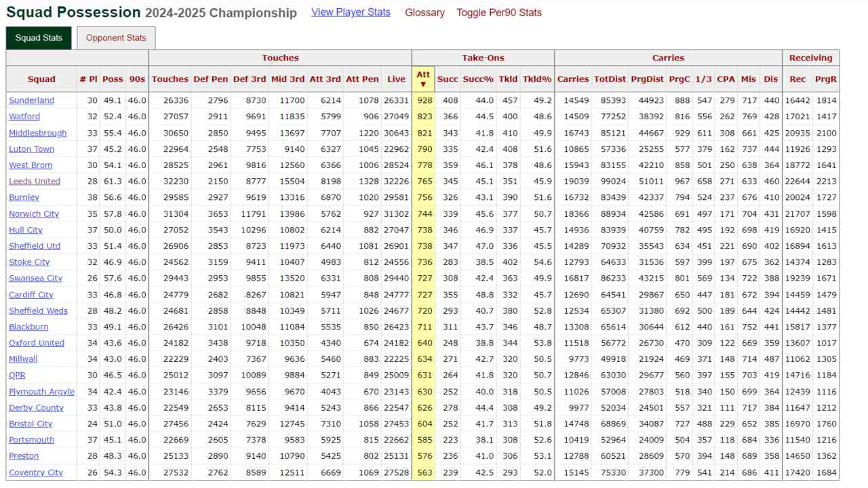Sort by # Pl column header

coord(88,79)
